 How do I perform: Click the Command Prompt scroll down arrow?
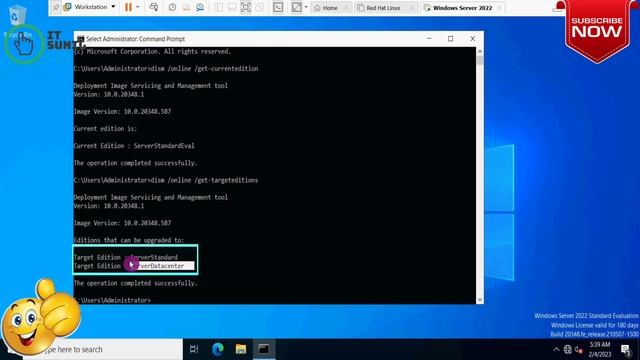click(x=480, y=300)
